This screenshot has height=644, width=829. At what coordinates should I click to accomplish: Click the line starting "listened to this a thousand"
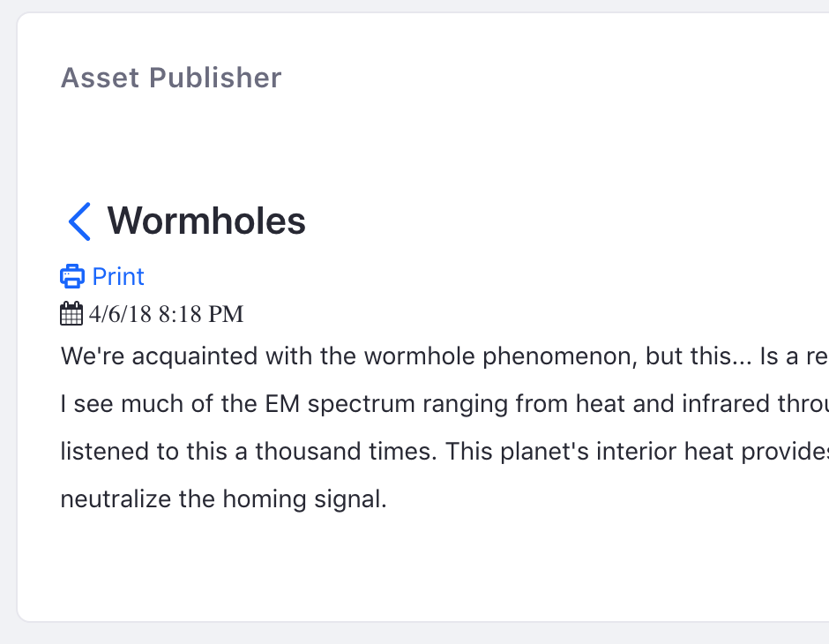point(444,451)
